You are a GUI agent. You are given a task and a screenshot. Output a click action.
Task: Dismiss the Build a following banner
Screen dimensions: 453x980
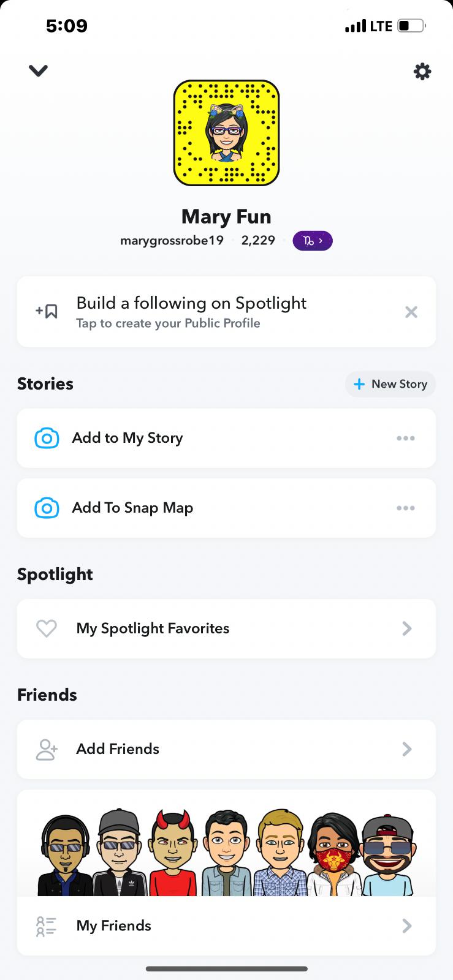tap(411, 312)
